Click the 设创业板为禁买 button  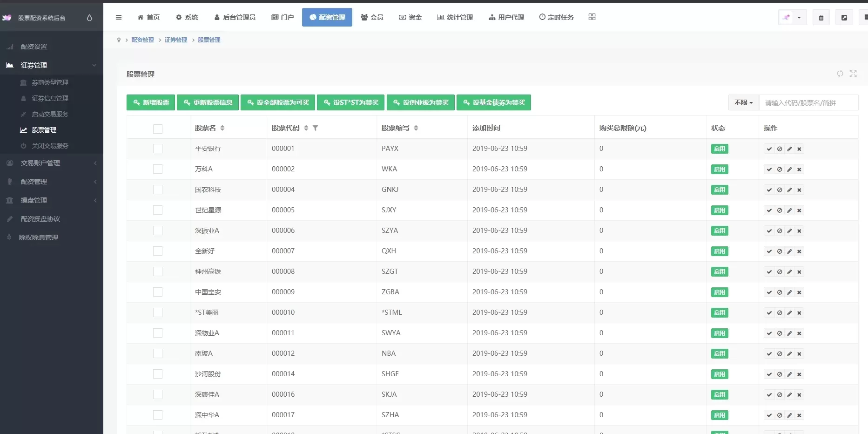421,102
